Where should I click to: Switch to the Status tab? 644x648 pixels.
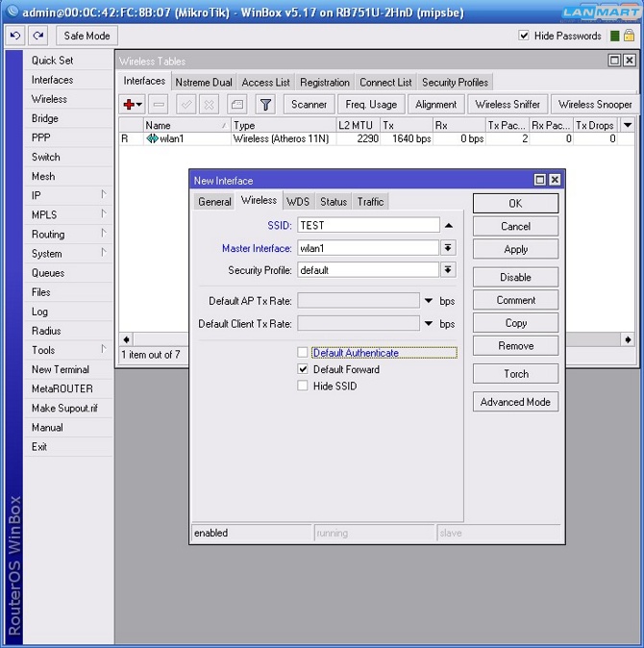(x=334, y=202)
